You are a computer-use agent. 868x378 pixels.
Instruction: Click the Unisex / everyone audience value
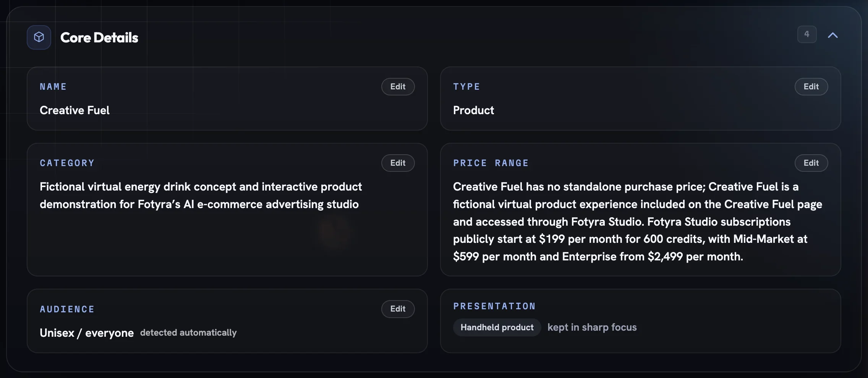click(87, 333)
